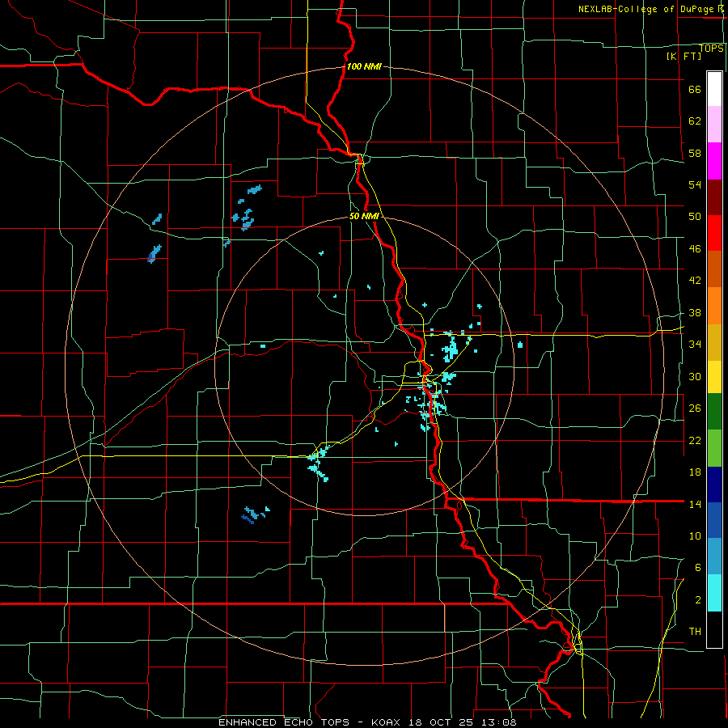Image resolution: width=728 pixels, height=728 pixels.
Task: Click the '46' legend value
Action: coord(695,249)
